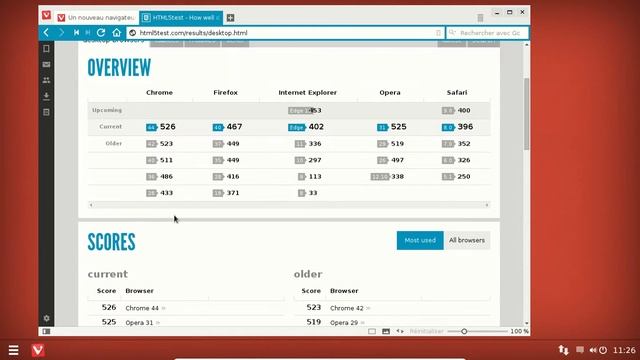Click Internet Explorer score 113
640x360 pixels.
click(x=315, y=176)
